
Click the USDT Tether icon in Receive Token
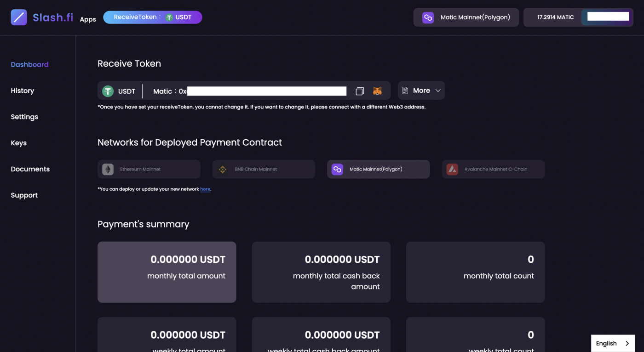(x=108, y=91)
